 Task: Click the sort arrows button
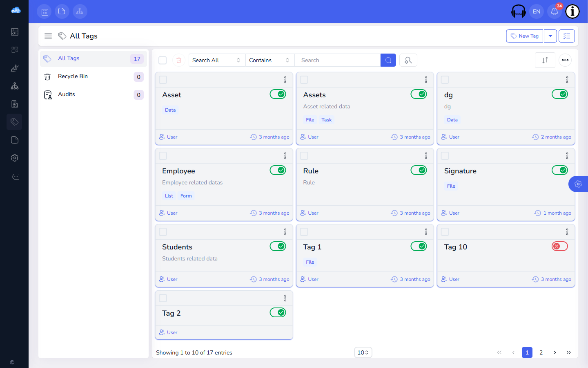[x=545, y=60]
